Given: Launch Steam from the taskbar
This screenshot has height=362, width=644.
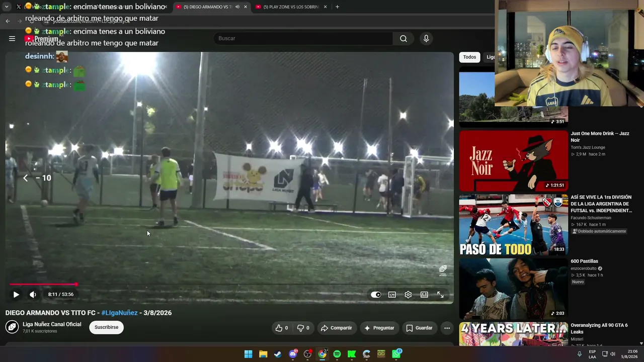Looking at the screenshot, I should coord(278,354).
